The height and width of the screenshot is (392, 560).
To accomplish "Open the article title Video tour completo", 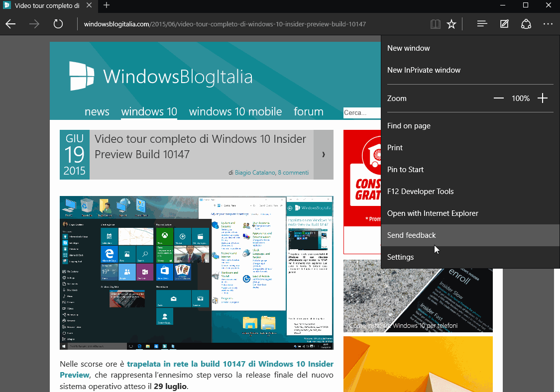I will [x=200, y=146].
